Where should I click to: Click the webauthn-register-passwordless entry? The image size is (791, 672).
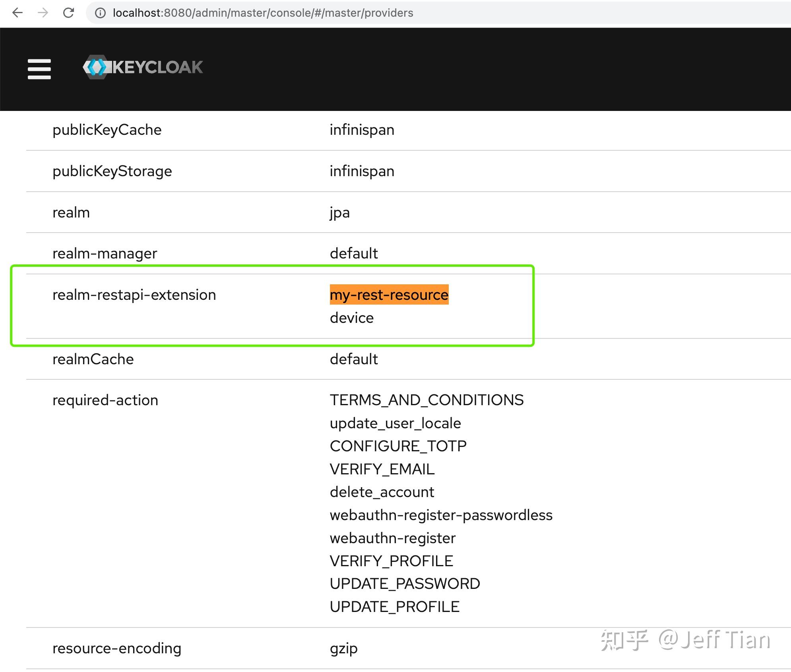point(441,515)
